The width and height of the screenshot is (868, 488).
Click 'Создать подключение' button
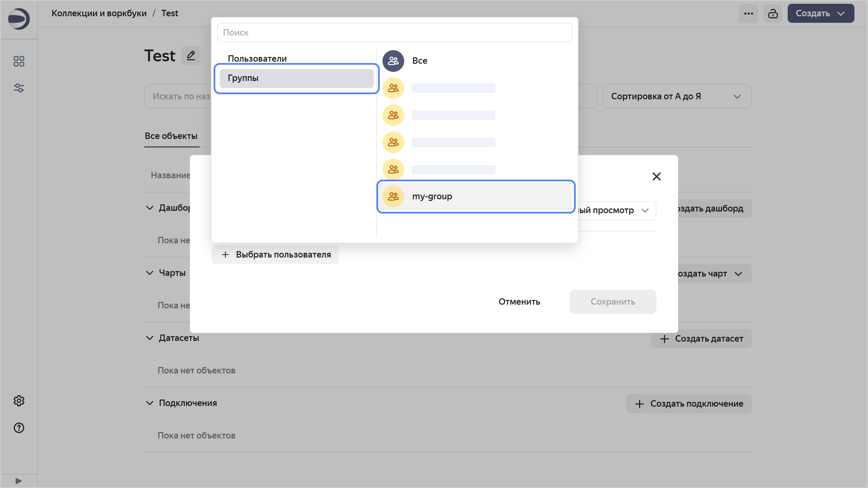pyautogui.click(x=689, y=404)
